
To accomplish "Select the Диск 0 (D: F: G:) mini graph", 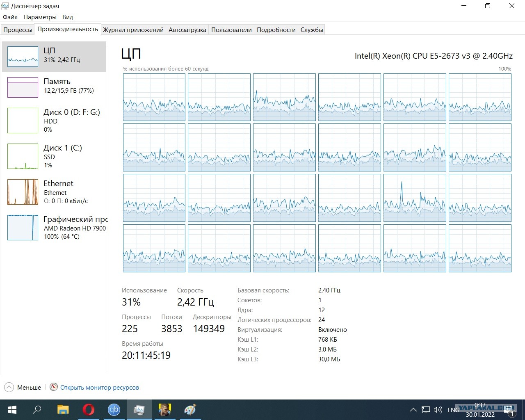I will [23, 121].
